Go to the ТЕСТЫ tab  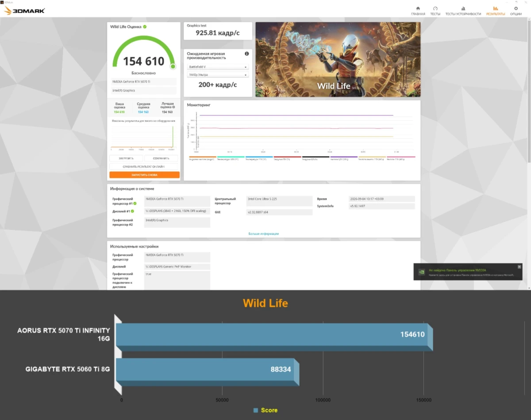pyautogui.click(x=435, y=11)
